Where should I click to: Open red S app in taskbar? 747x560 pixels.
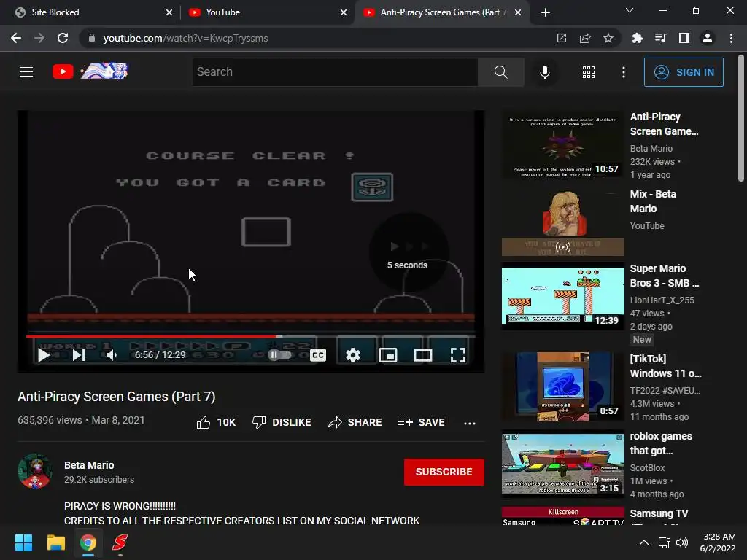point(120,542)
